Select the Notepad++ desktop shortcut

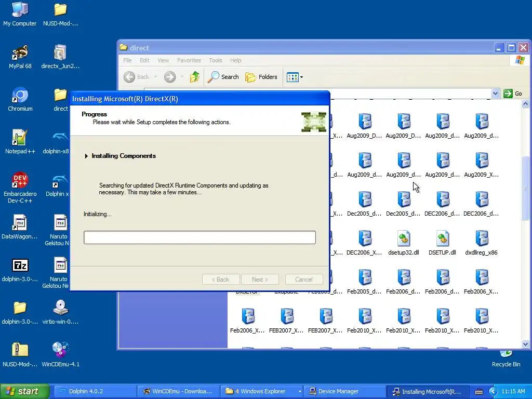coord(20,142)
